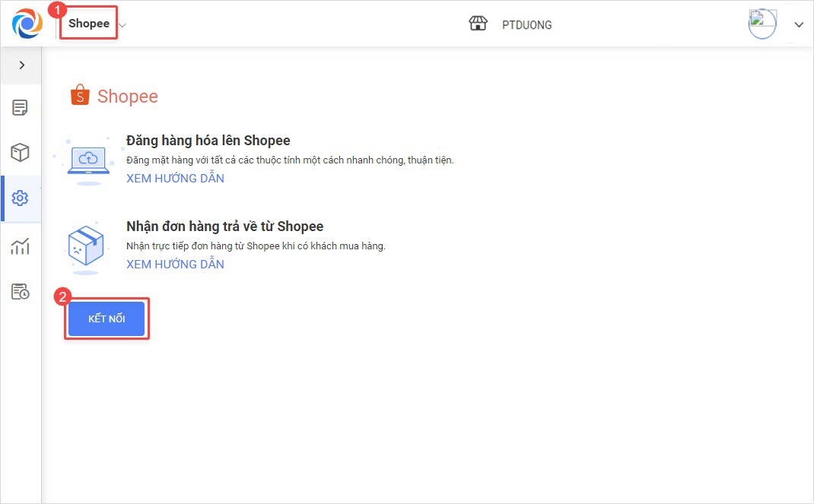This screenshot has height=504, width=814.
Task: Click the Shopee bag logo
Action: coord(80,95)
